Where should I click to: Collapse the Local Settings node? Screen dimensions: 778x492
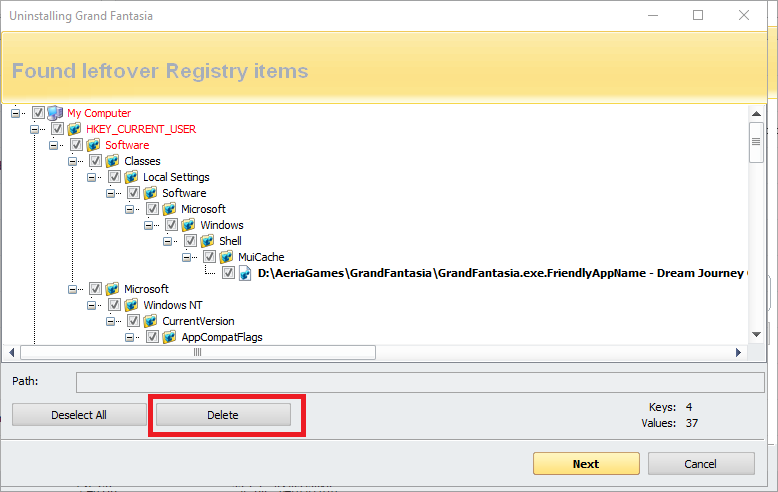[x=91, y=177]
